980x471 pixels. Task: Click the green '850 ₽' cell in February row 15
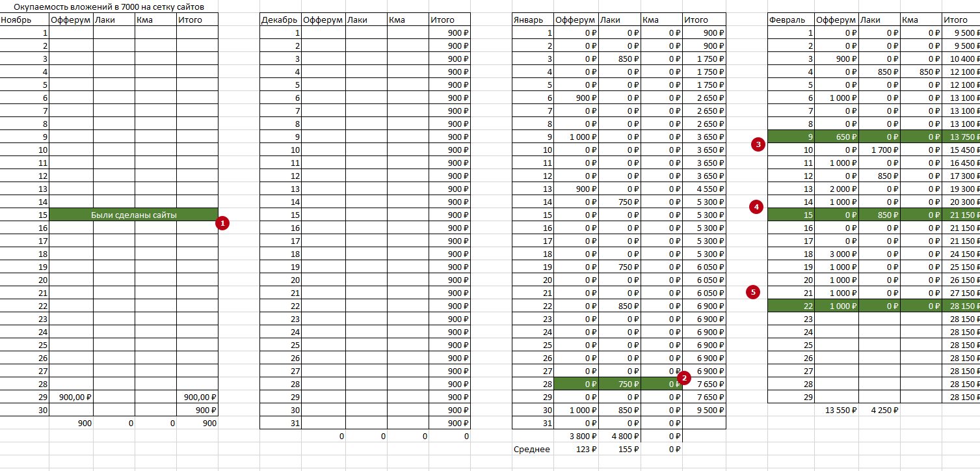click(878, 215)
